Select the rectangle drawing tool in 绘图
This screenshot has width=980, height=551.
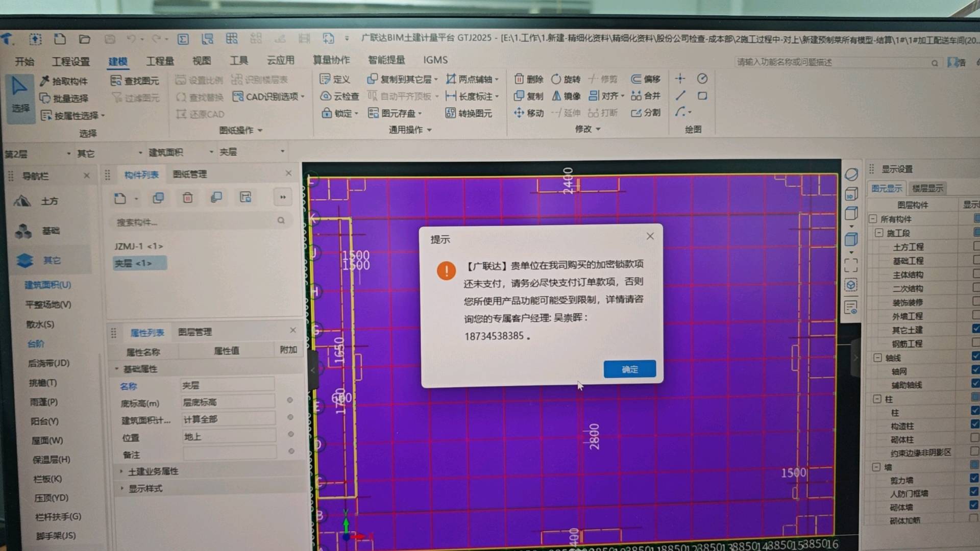(702, 95)
